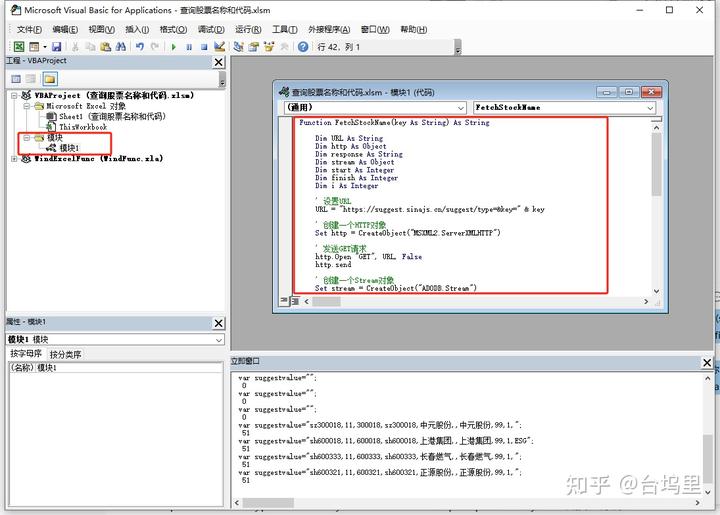Open the 帮助(H) menu
This screenshot has height=515, width=720.
pyautogui.click(x=413, y=29)
